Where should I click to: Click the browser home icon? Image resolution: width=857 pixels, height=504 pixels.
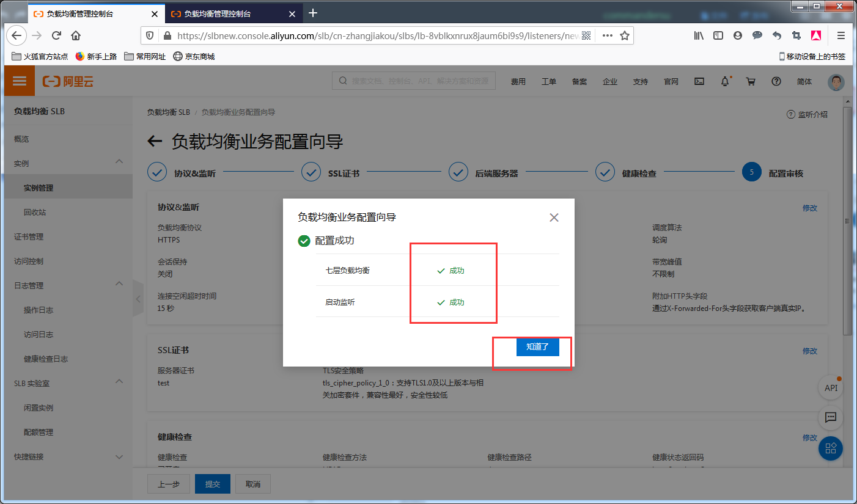(76, 35)
